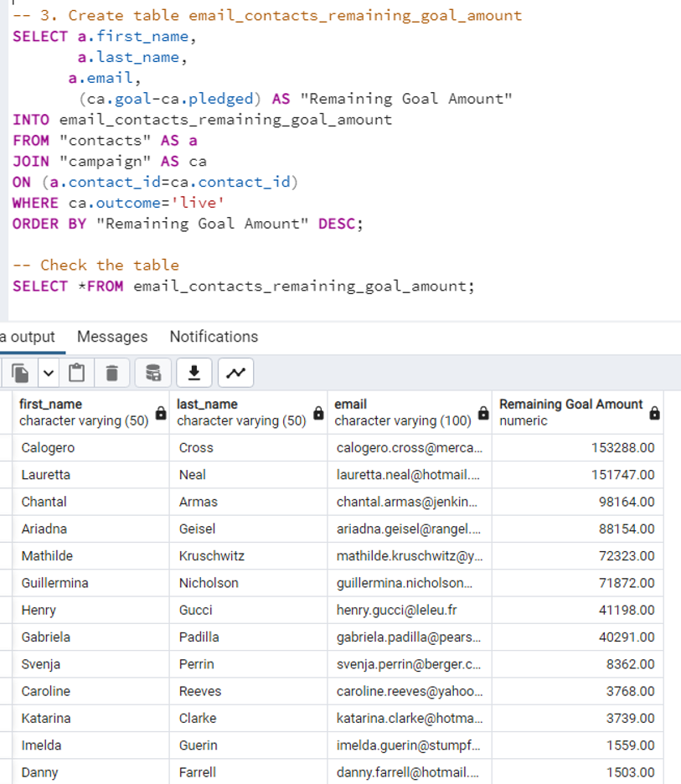Switch to the Messages tab
The width and height of the screenshot is (681, 784).
(x=112, y=337)
